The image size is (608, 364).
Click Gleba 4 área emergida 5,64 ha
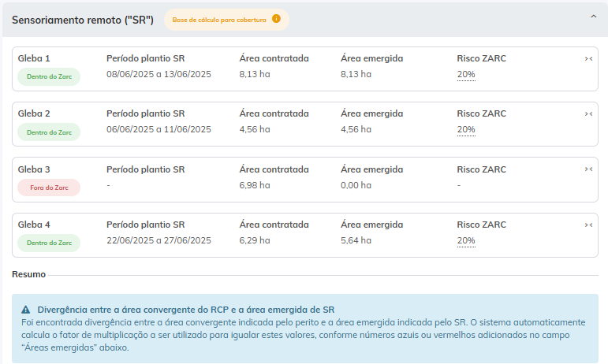click(356, 241)
